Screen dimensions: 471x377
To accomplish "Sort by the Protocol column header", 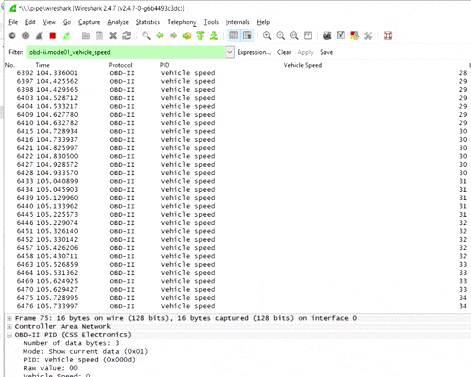I will (120, 65).
